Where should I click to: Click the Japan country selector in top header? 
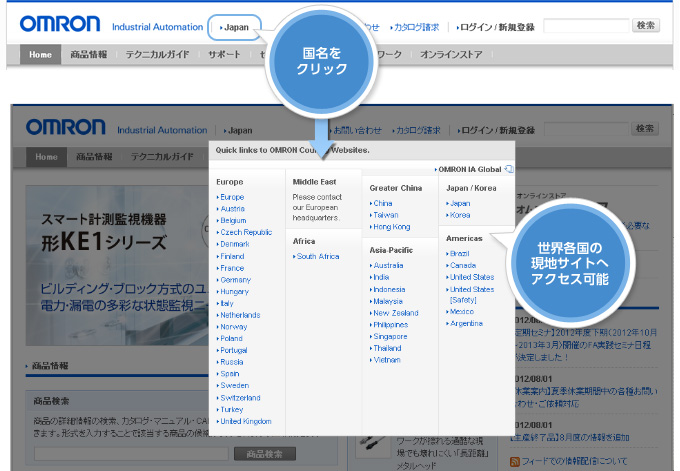point(234,27)
